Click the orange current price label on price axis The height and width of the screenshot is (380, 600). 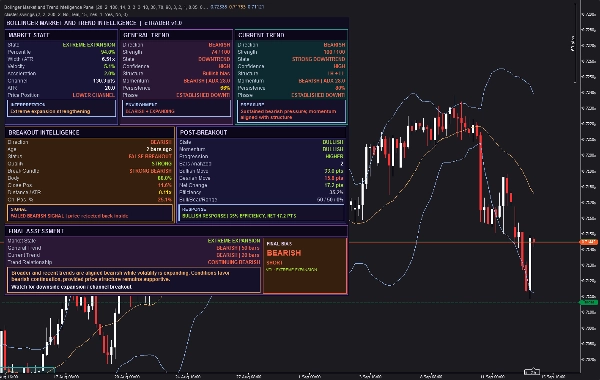click(589, 242)
